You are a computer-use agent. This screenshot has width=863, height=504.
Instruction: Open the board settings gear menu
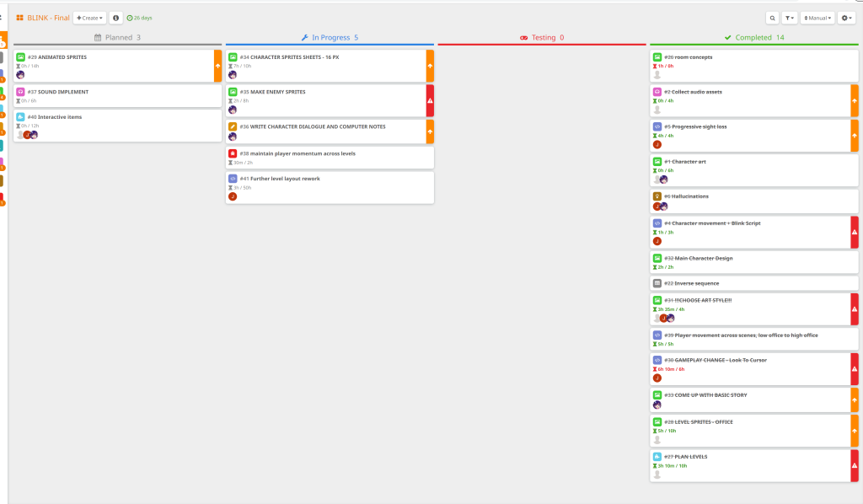pos(846,18)
